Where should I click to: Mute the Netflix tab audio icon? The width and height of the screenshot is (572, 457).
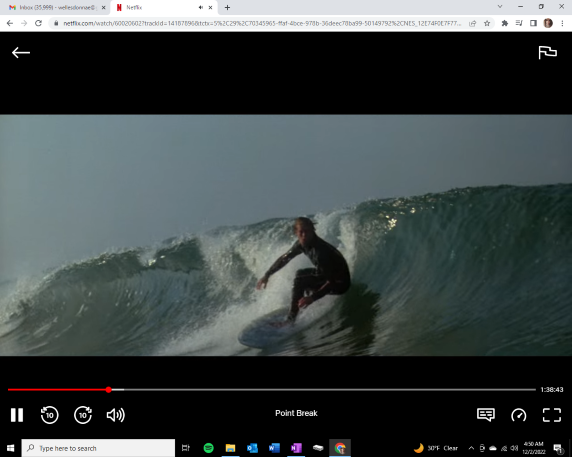pos(201,7)
